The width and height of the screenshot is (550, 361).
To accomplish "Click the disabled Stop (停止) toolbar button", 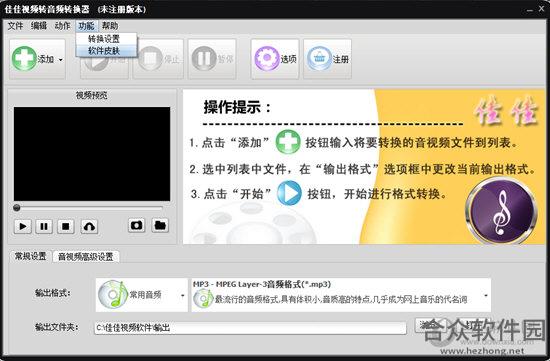I will (158, 59).
